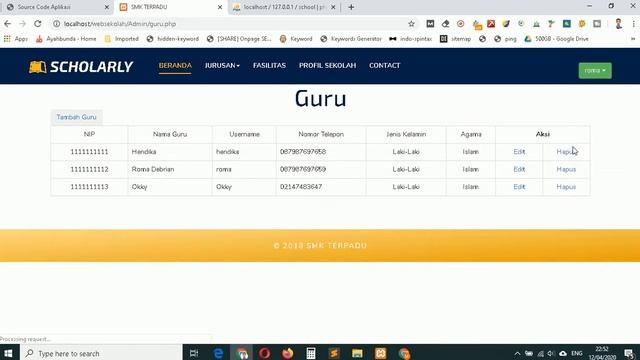Image resolution: width=640 pixels, height=360 pixels.
Task: Close the Source Code Aplikasi tab
Action: click(107, 7)
